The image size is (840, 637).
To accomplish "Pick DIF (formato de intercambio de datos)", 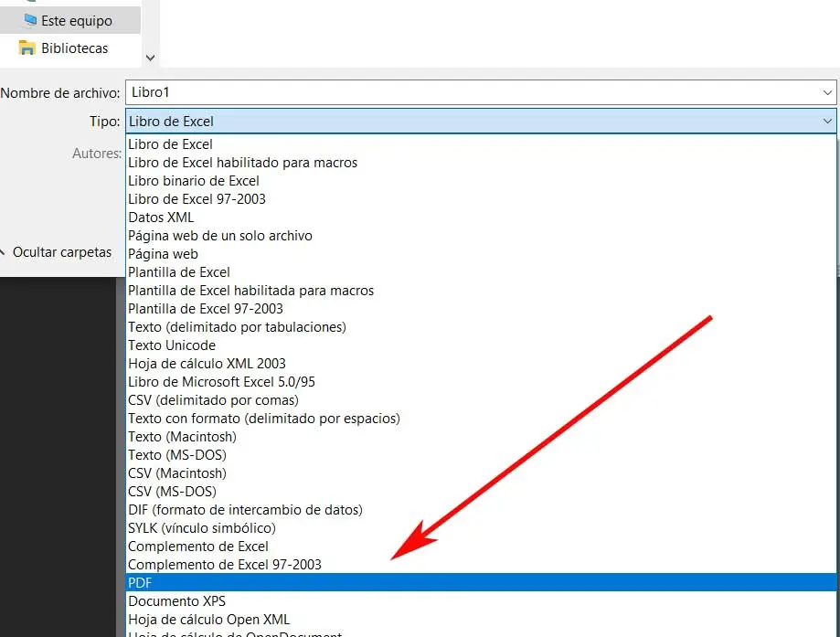I will [481, 509].
